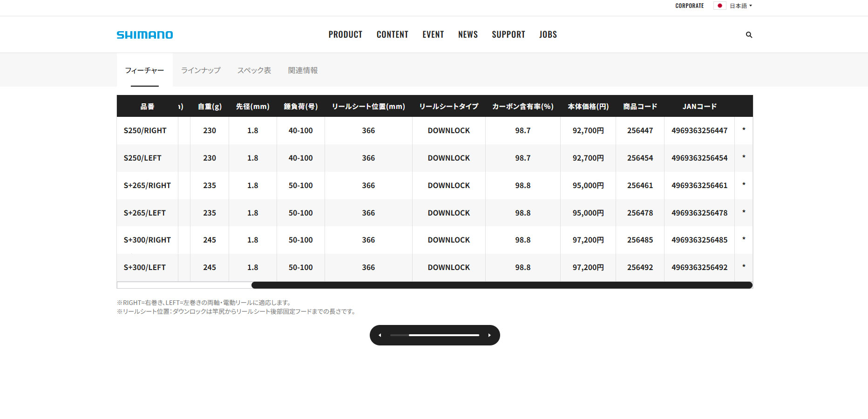Screen dimensions: 868x419
Task: Open the CONTENT menu
Action: click(393, 34)
